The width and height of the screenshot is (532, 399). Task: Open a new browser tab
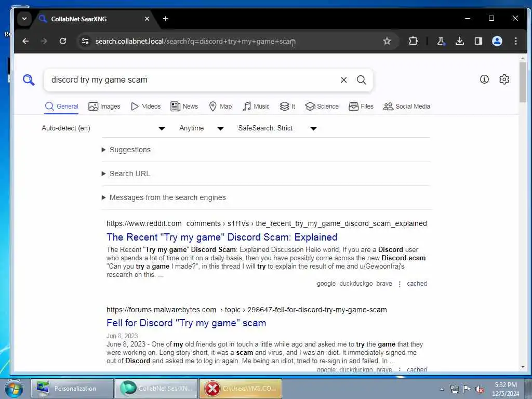point(166,19)
